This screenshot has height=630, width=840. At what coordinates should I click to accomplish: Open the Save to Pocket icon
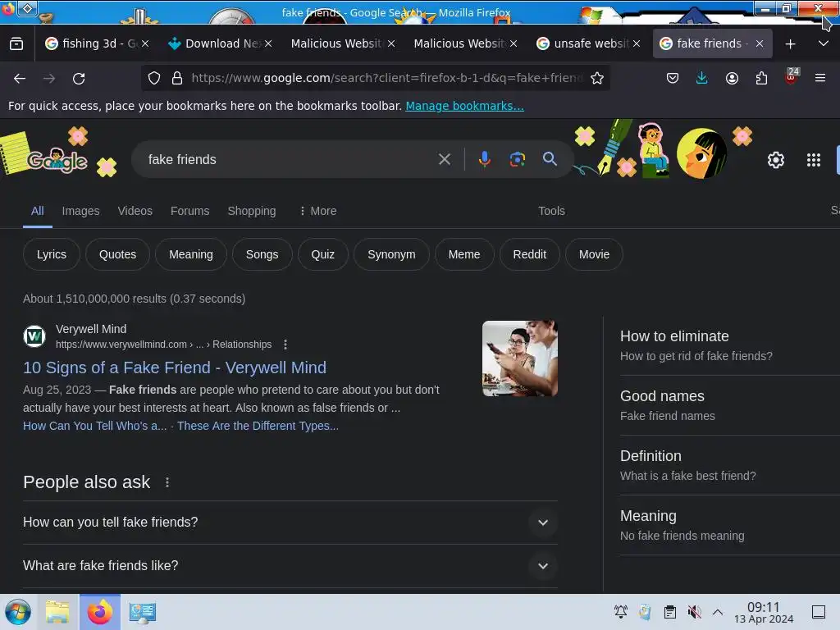673,78
